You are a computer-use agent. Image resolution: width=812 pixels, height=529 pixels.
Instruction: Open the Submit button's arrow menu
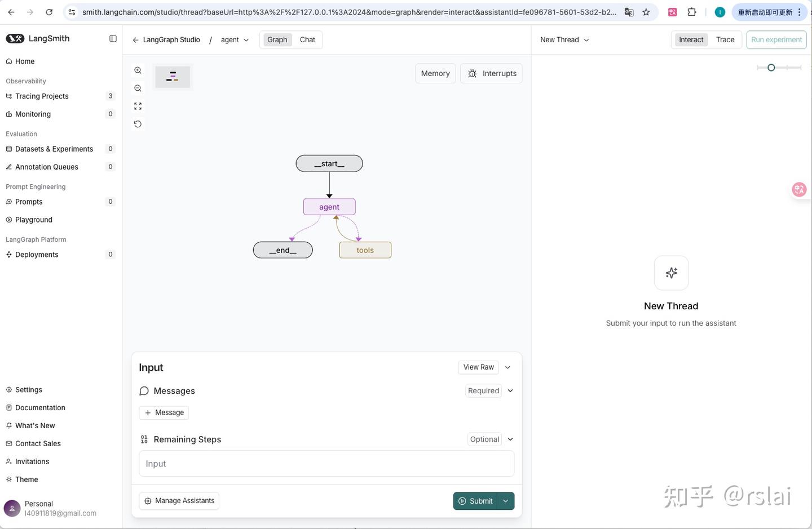point(506,501)
